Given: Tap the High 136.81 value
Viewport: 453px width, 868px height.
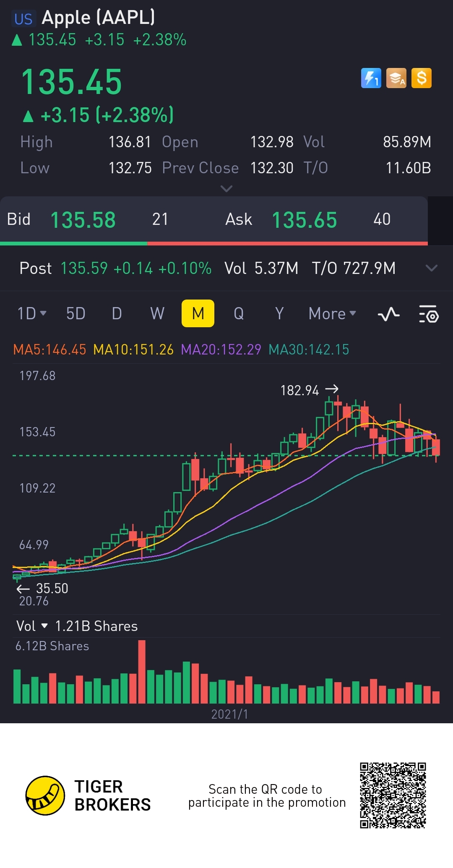Looking at the screenshot, I should 130,142.
